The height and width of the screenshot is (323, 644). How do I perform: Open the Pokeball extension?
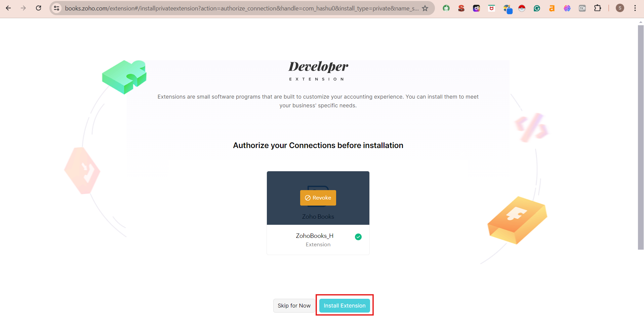click(522, 8)
